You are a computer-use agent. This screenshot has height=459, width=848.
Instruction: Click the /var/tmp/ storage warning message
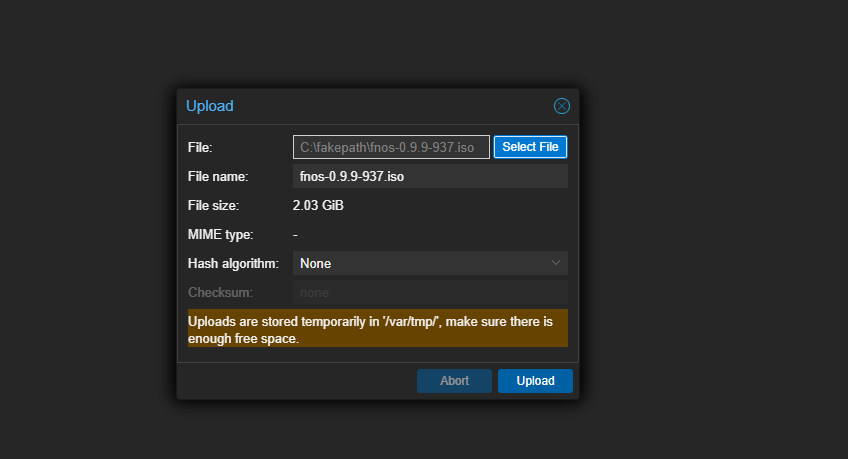point(377,328)
